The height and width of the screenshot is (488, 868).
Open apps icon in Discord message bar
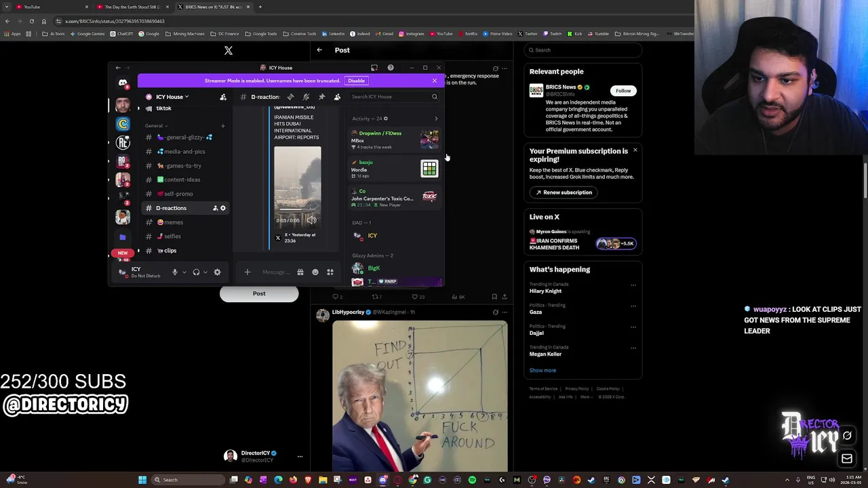tap(330, 272)
